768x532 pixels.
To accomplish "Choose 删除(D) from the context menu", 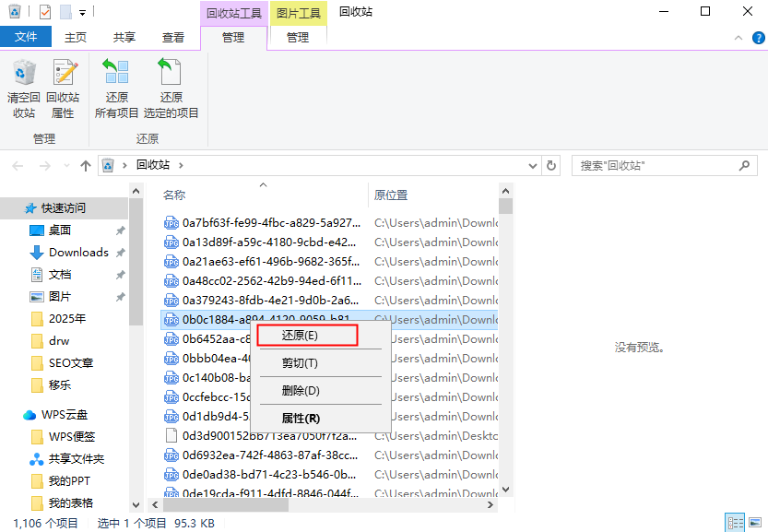I will [300, 391].
